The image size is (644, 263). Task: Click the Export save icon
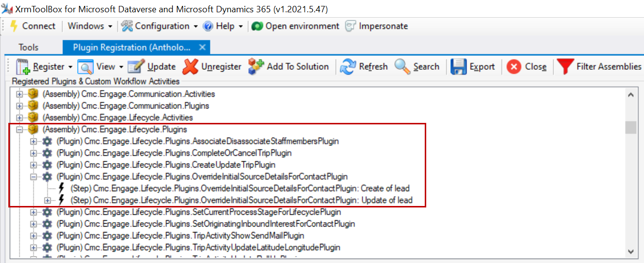(x=459, y=66)
